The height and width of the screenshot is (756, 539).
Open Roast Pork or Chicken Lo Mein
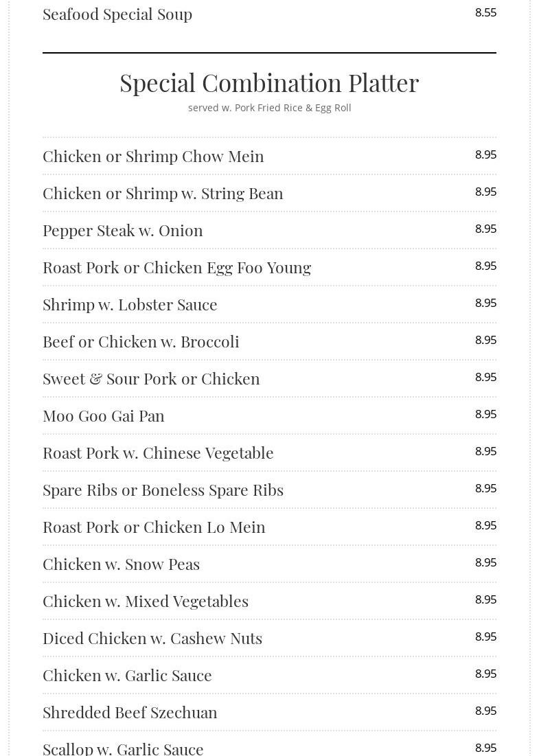click(154, 527)
